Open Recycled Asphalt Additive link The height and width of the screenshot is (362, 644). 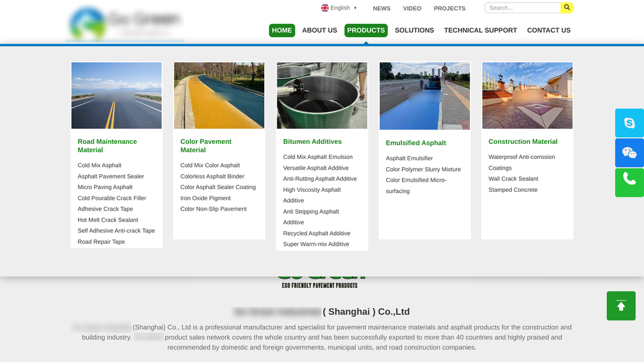click(317, 234)
